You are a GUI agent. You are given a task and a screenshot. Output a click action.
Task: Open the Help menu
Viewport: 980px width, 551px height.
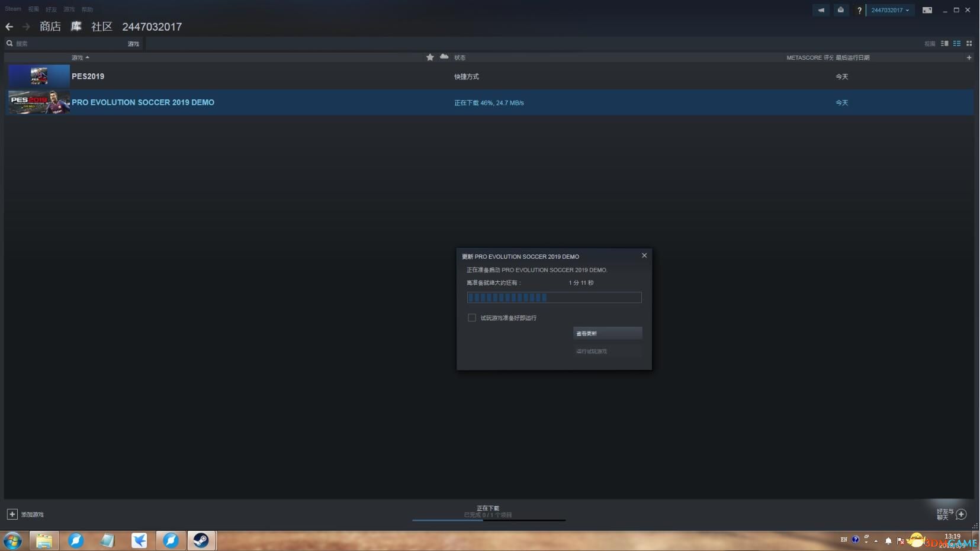click(87, 9)
